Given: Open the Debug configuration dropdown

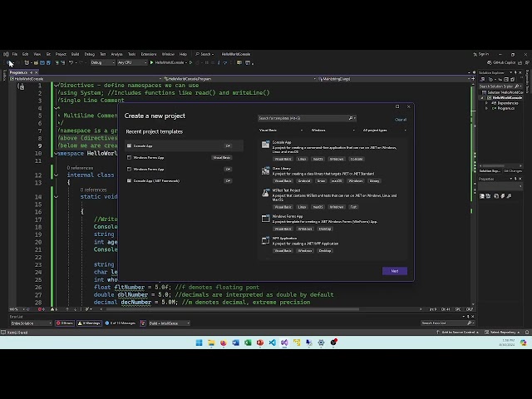Looking at the screenshot, I should pos(102,62).
